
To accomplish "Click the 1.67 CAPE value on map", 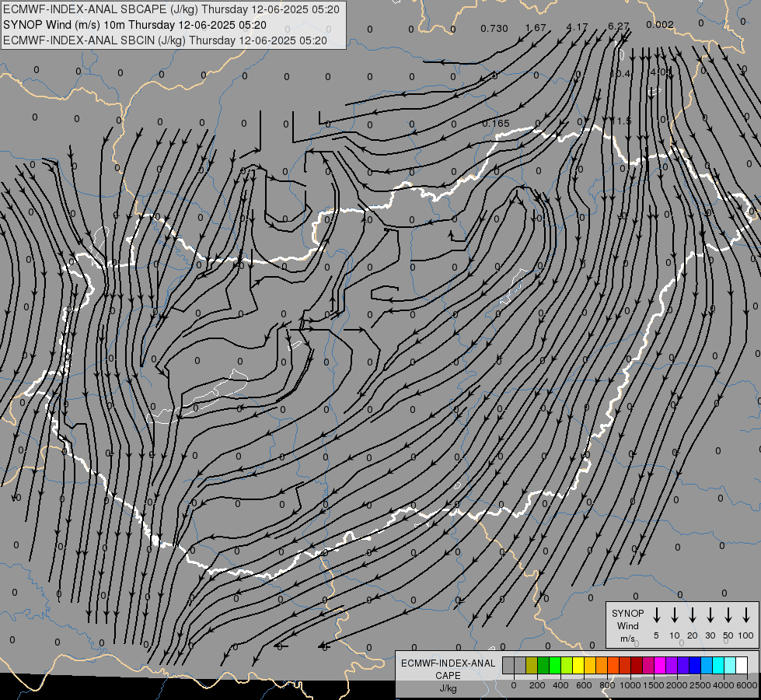I will click(x=536, y=28).
